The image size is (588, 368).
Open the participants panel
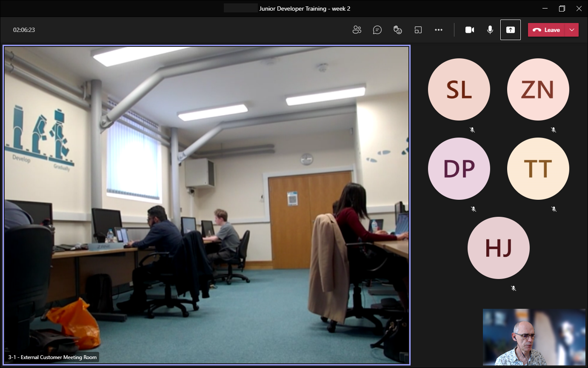click(x=357, y=30)
